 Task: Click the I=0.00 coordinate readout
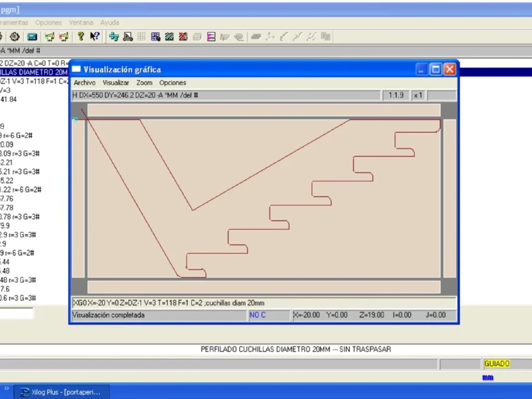coord(402,315)
